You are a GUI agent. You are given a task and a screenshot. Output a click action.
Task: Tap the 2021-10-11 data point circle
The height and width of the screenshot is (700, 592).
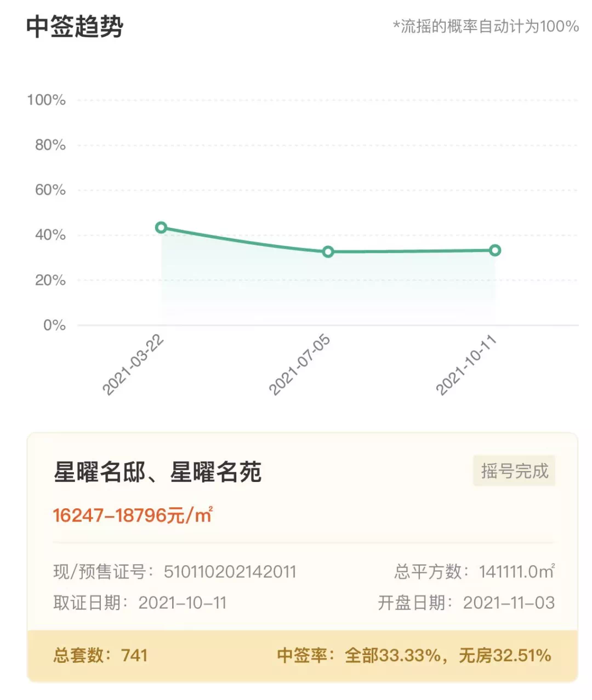(x=494, y=250)
